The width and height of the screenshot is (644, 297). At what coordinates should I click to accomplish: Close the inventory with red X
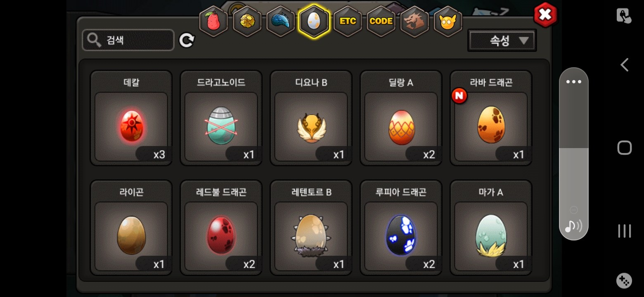[545, 15]
